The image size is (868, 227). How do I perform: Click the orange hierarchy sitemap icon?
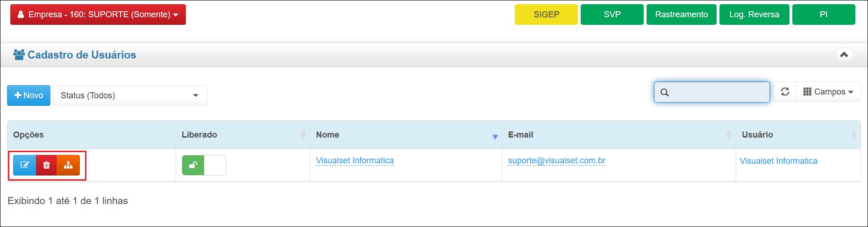(x=68, y=165)
